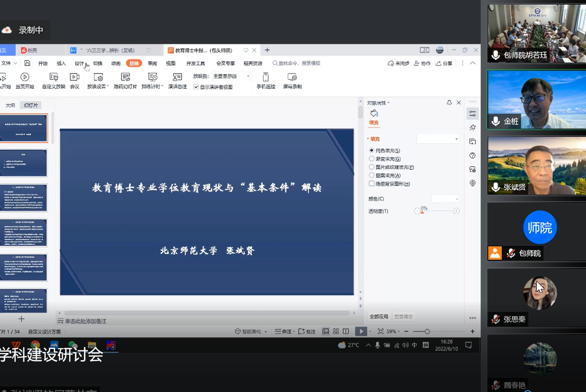Enable 隐藏背景图形 checkbox
Viewport: 586px width, 392px height.
point(372,184)
